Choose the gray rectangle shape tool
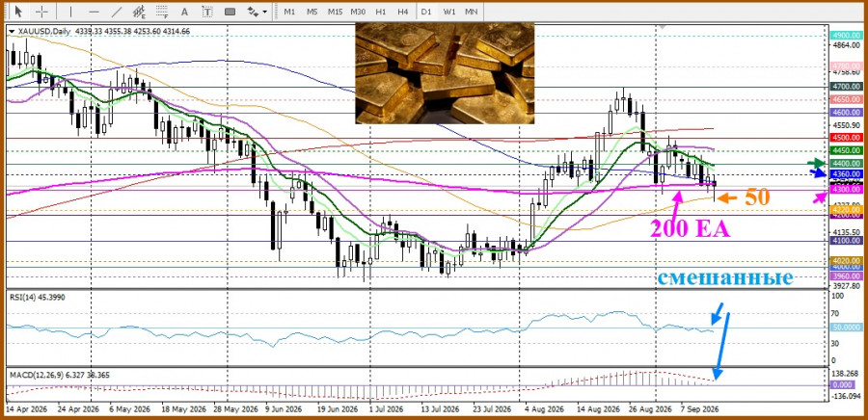The height and width of the screenshot is (420, 868). click(x=230, y=11)
